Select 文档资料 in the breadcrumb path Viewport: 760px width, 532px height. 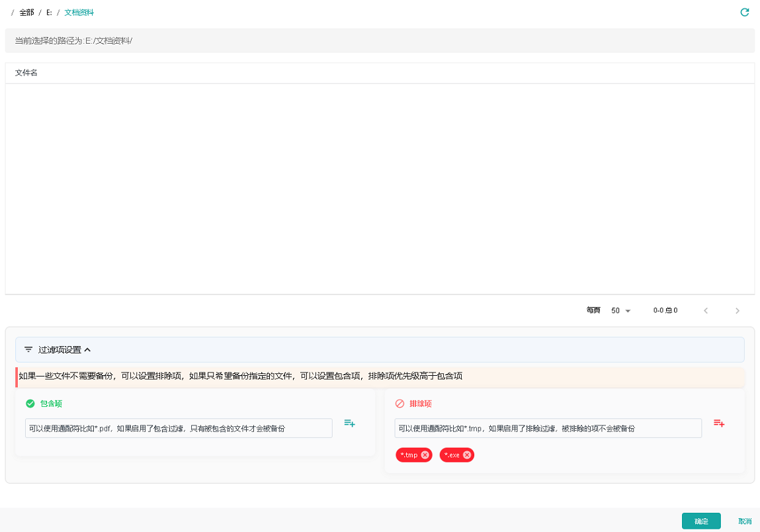click(79, 13)
